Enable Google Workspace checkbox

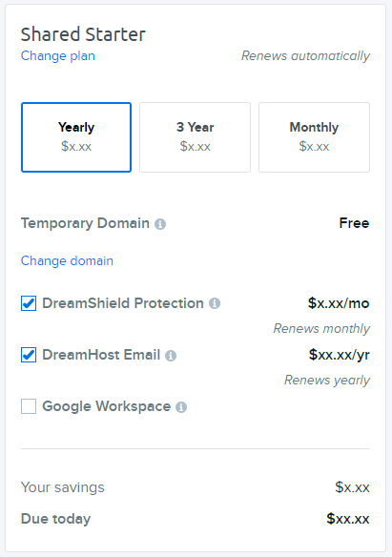(x=29, y=406)
